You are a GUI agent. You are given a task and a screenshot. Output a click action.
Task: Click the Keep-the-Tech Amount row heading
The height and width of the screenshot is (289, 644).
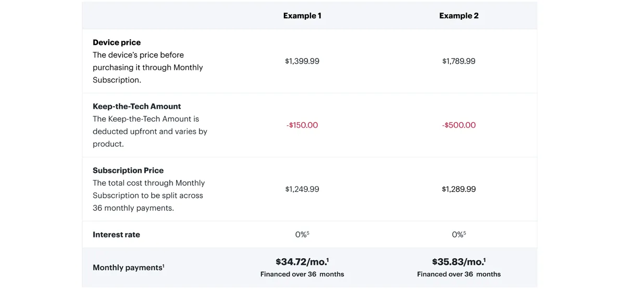click(137, 106)
